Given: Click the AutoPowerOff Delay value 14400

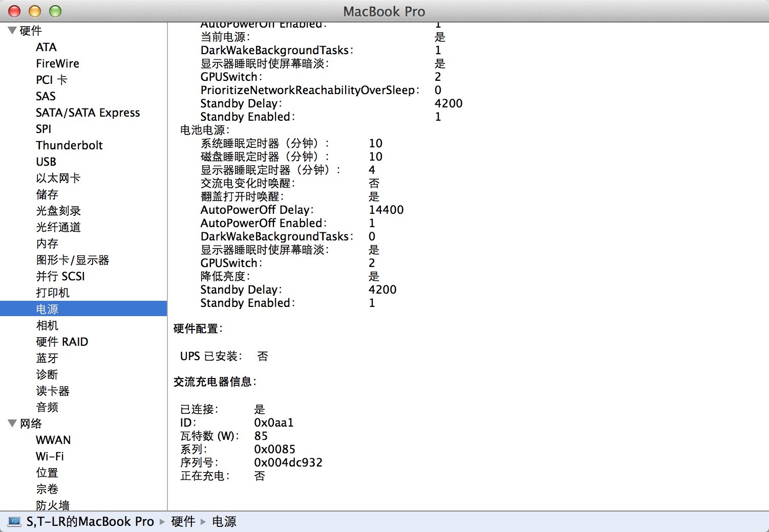Looking at the screenshot, I should tap(386, 210).
